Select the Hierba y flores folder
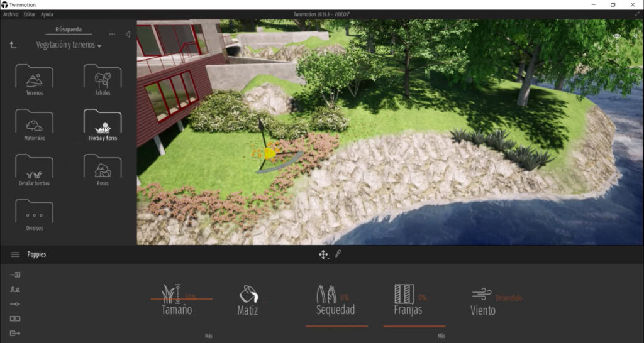Screen dimensions: 644x343 coord(103,123)
